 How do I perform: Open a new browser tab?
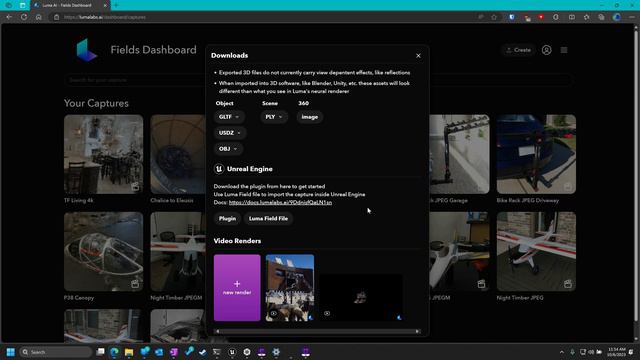(116, 5)
